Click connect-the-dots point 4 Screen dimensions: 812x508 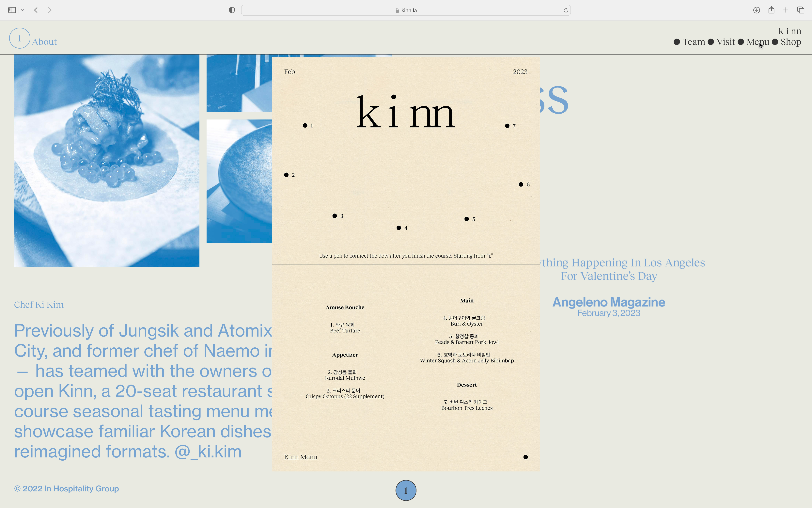pyautogui.click(x=399, y=228)
